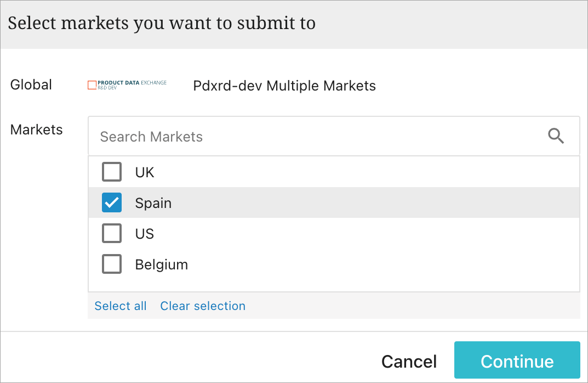
Task: Click the Pdxrd-dev Multiple Markets name
Action: [x=284, y=86]
